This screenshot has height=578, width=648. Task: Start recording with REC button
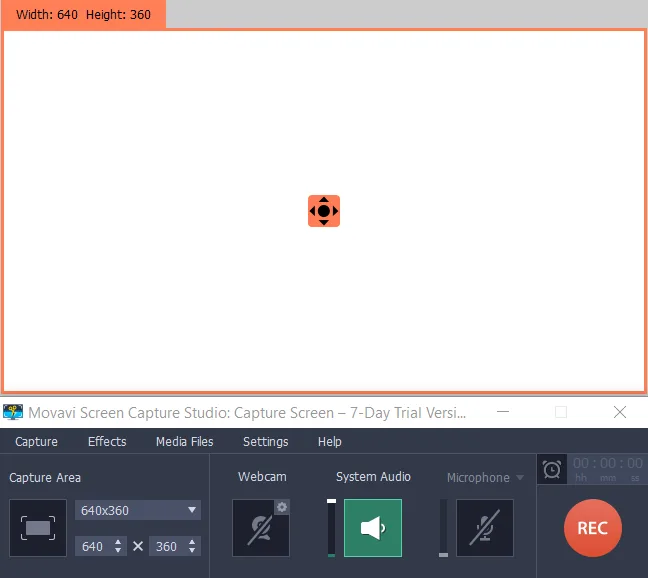tap(593, 528)
